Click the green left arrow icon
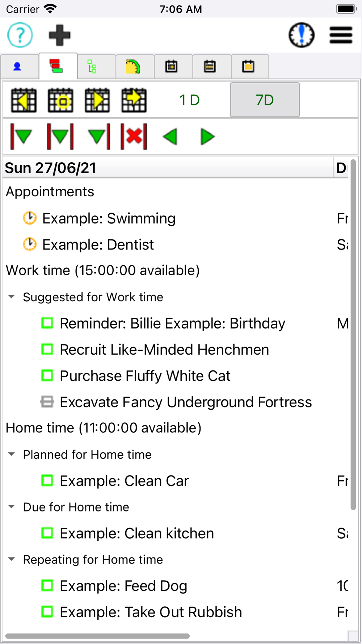This screenshot has width=362, height=644. [170, 137]
